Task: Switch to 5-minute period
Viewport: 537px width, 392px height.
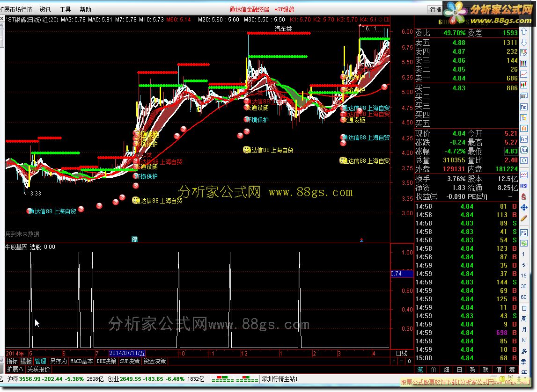Action: tap(523, 265)
